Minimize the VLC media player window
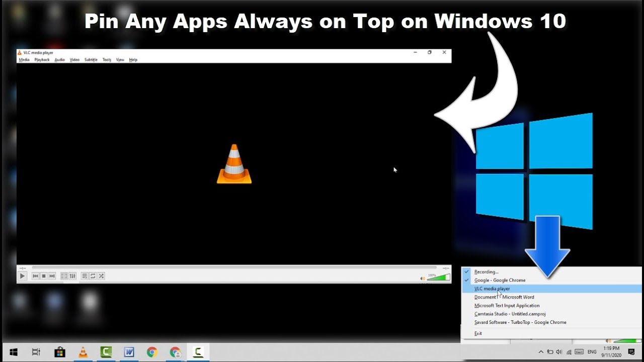The image size is (644, 362). (x=415, y=52)
